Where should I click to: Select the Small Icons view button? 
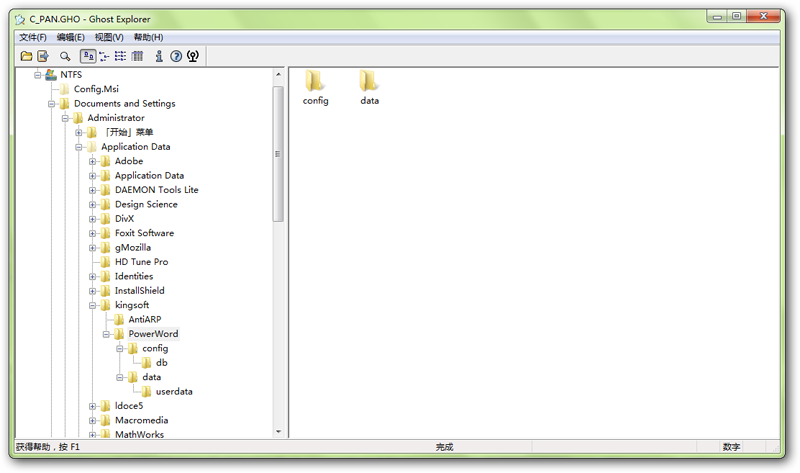[104, 56]
